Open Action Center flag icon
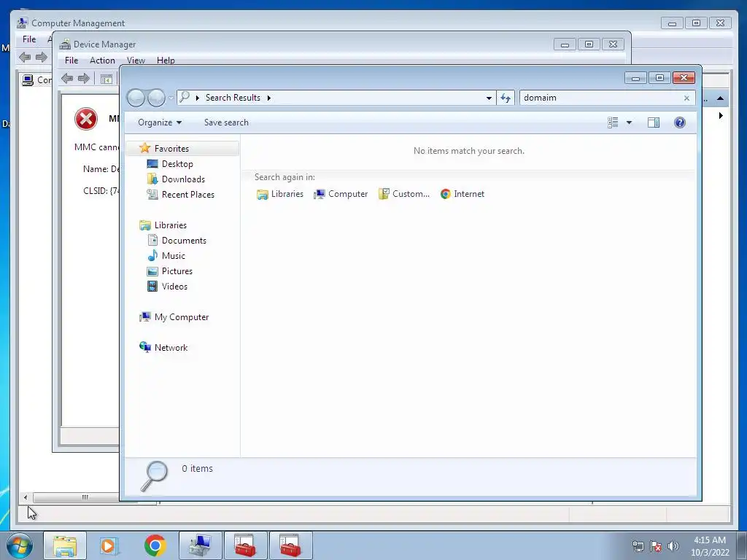 [x=656, y=546]
